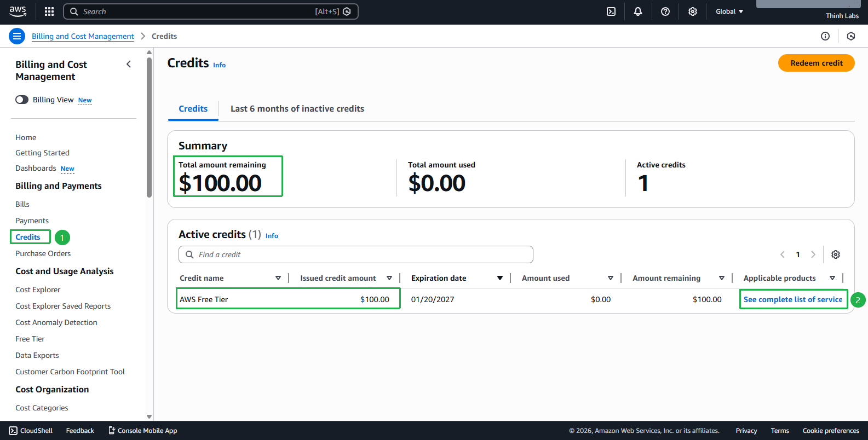Viewport: 868px width, 440px height.
Task: Click See complete list of service link
Action: point(793,299)
